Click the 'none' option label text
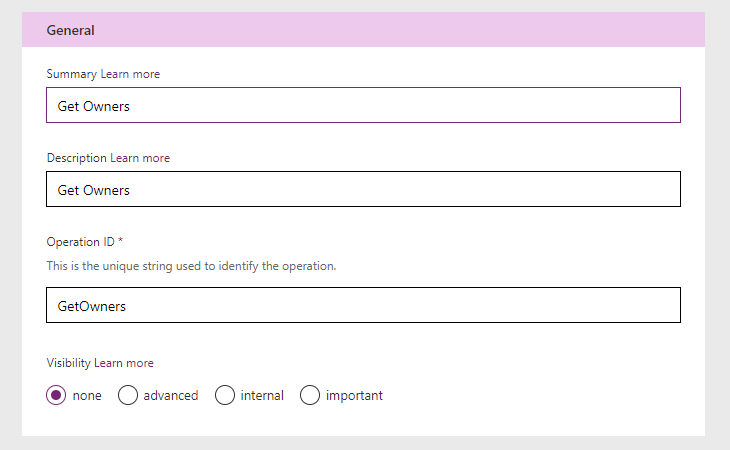Image resolution: width=730 pixels, height=450 pixels. pos(87,396)
